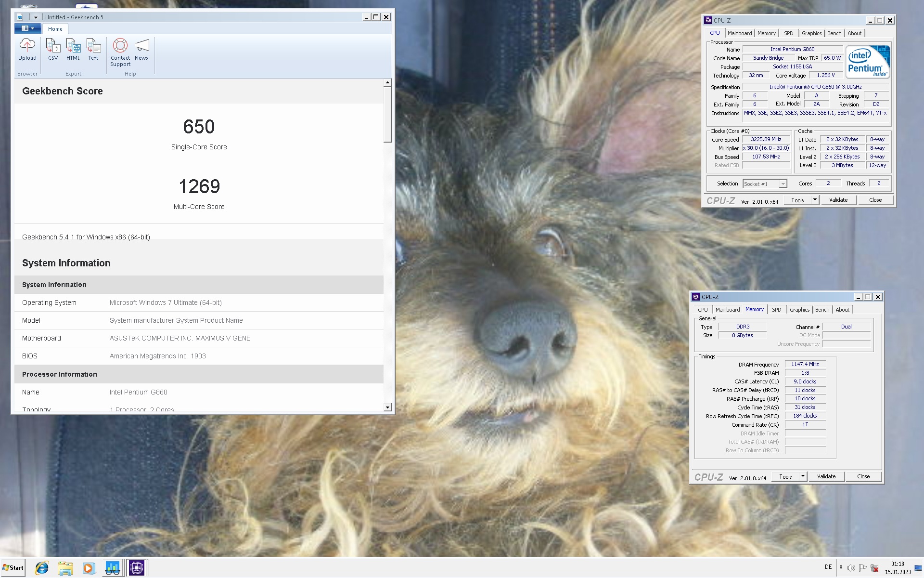
Task: Click Tools button in top CPU-Z
Action: [797, 200]
